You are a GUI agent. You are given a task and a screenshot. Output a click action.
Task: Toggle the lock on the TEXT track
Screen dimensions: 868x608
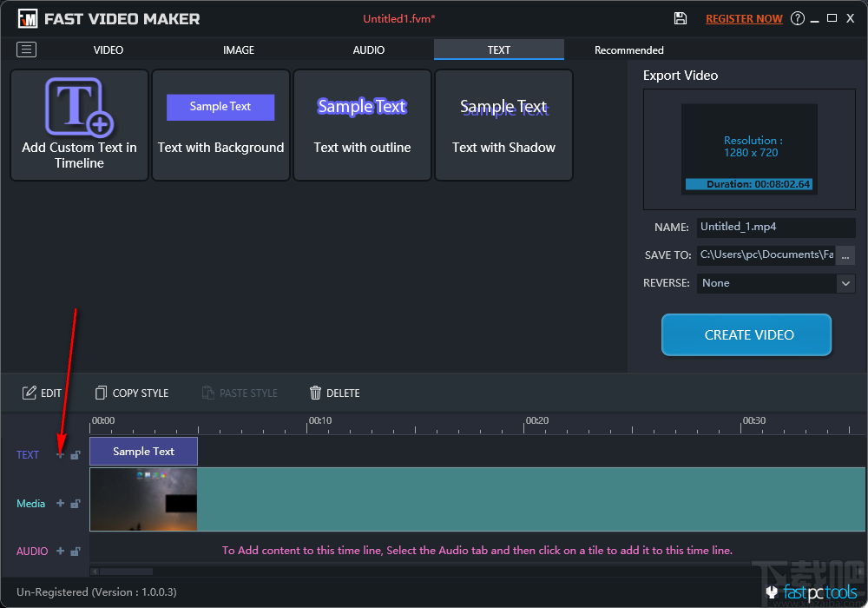tap(74, 454)
